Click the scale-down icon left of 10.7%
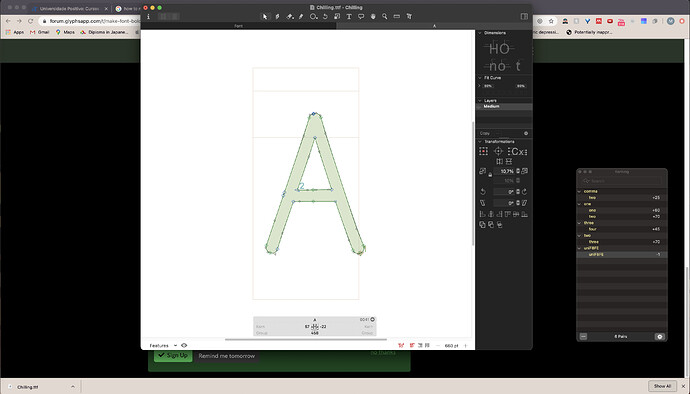 (483, 171)
